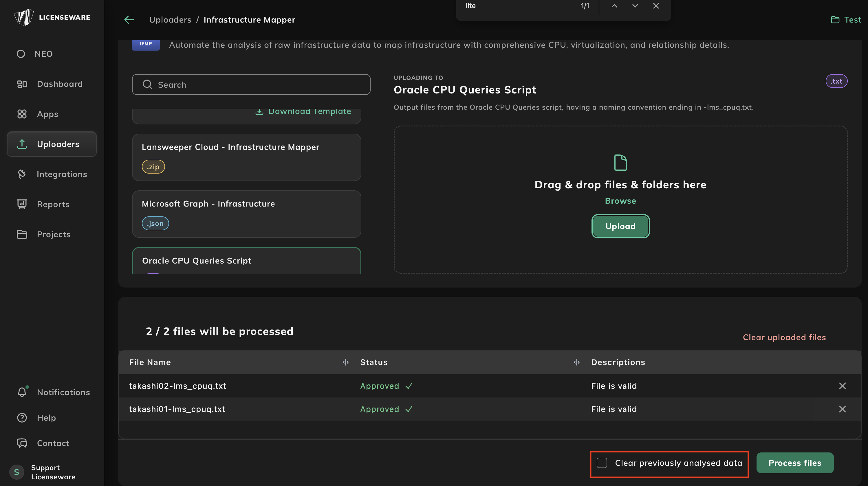Viewport: 868px width, 486px height.
Task: Select file takashi02-lms_cpuq.txt
Action: (x=177, y=386)
